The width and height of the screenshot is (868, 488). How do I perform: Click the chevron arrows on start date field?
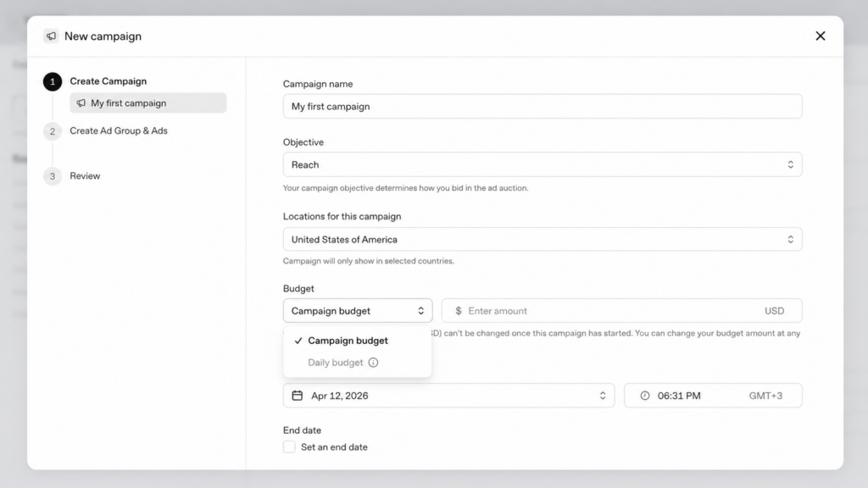click(x=603, y=396)
